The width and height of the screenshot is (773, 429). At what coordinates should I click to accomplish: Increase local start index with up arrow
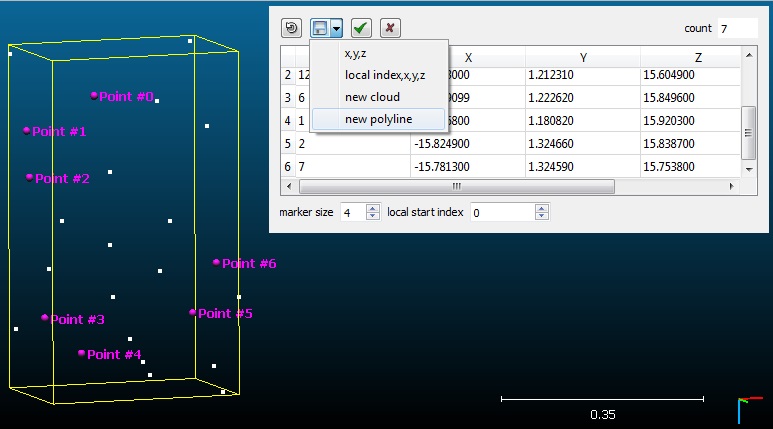pyautogui.click(x=542, y=208)
